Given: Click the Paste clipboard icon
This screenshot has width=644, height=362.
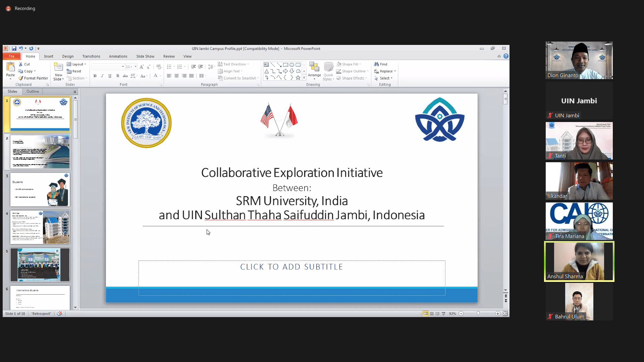Looking at the screenshot, I should click(10, 67).
